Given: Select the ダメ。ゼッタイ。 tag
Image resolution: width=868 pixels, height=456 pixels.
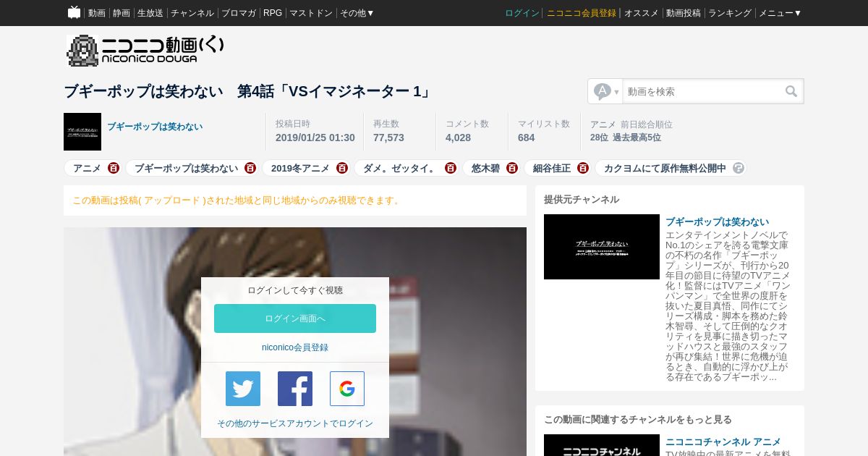Looking at the screenshot, I should [x=400, y=168].
